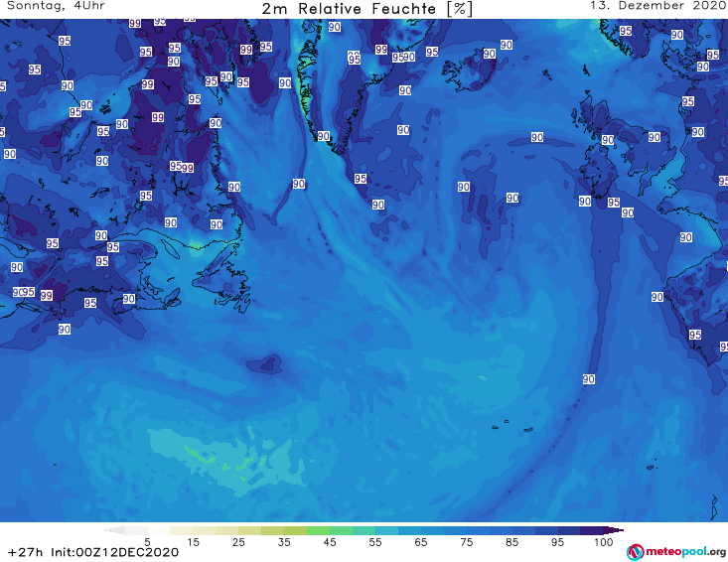Click the '85' tick label under color scale

tap(512, 542)
